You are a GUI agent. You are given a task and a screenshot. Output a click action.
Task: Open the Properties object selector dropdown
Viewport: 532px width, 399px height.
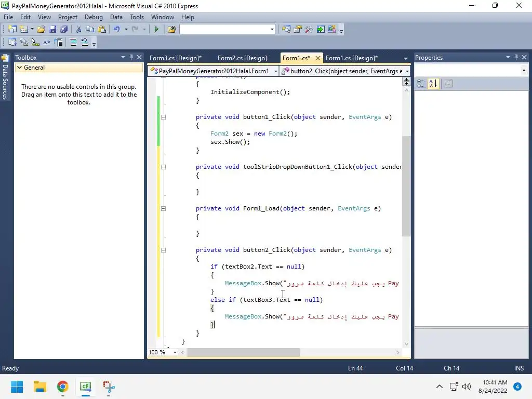coord(524,71)
